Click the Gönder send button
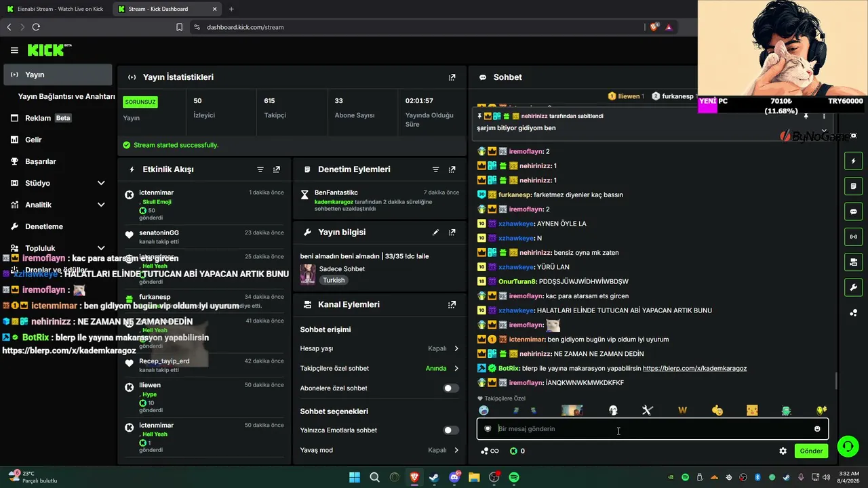This screenshot has height=488, width=868. (x=811, y=451)
